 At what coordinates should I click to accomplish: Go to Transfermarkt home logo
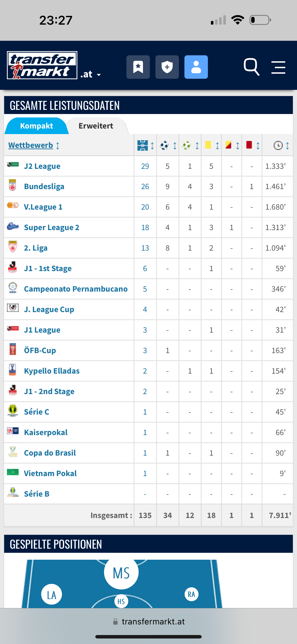[42, 65]
